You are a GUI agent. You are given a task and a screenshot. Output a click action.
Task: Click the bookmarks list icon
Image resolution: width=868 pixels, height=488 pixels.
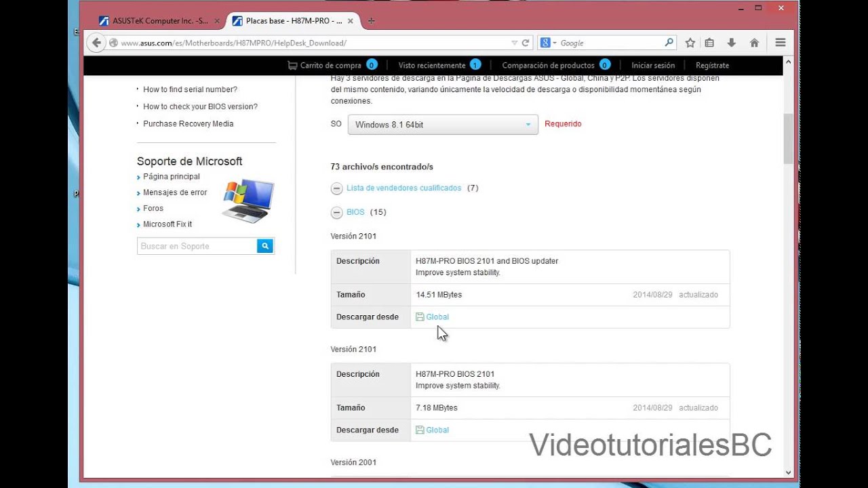[x=709, y=43]
